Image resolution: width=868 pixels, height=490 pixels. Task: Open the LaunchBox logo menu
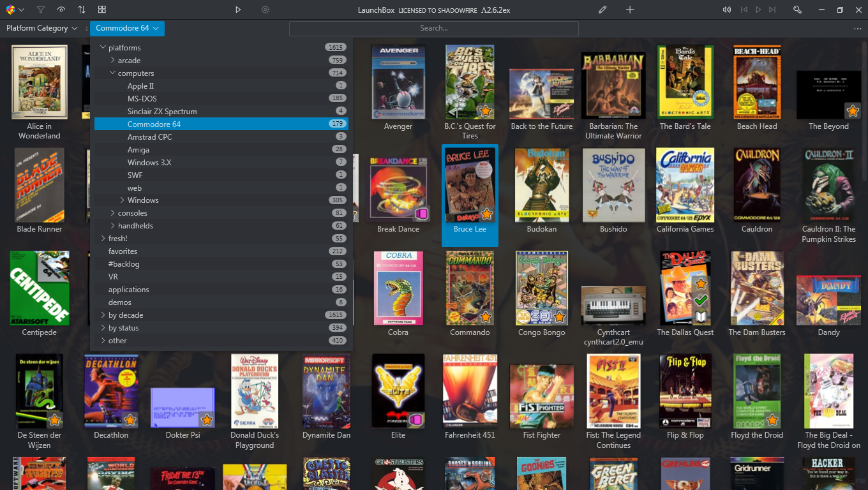pos(15,10)
